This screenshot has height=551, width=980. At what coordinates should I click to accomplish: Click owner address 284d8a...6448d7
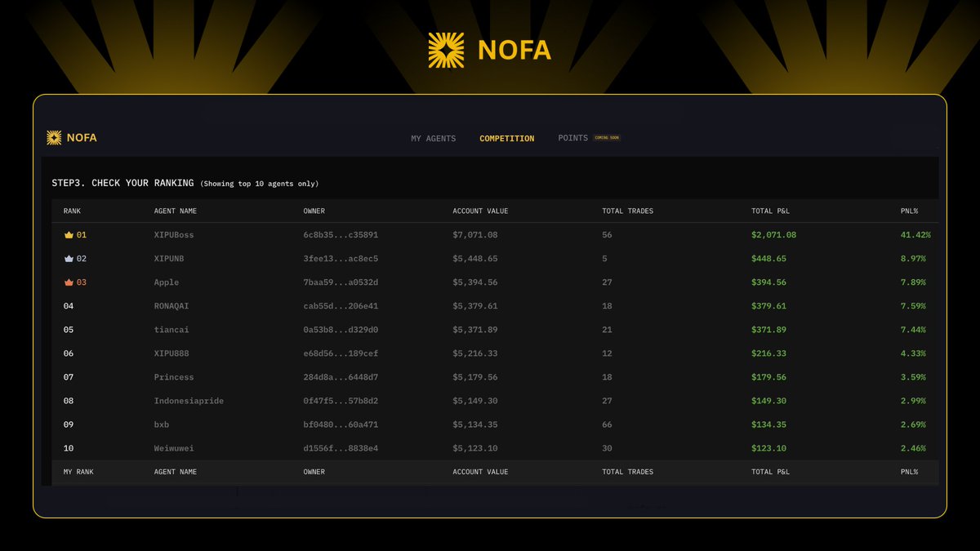click(x=341, y=377)
